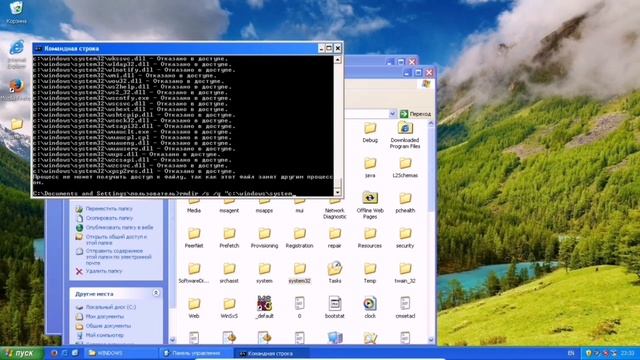Click the Media folder label
The width and height of the screenshot is (640, 360).
click(194, 211)
